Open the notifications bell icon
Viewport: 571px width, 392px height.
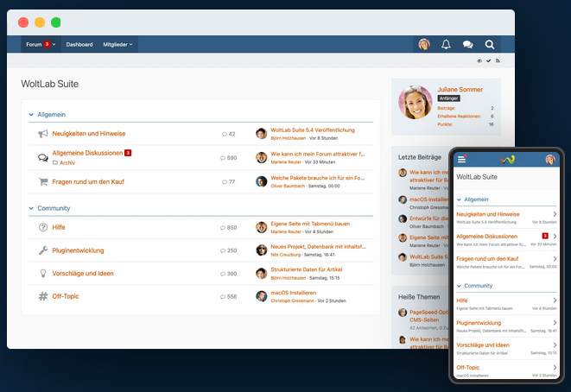446,44
